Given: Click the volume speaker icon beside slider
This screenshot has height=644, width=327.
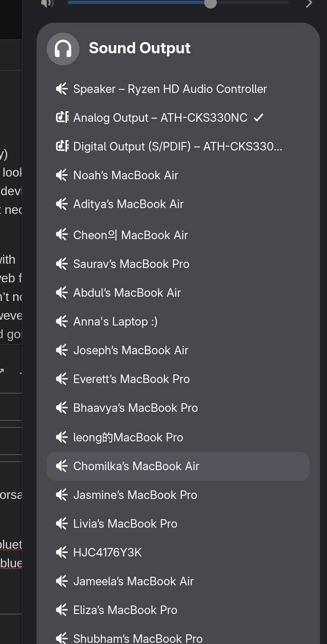Looking at the screenshot, I should [x=47, y=3].
